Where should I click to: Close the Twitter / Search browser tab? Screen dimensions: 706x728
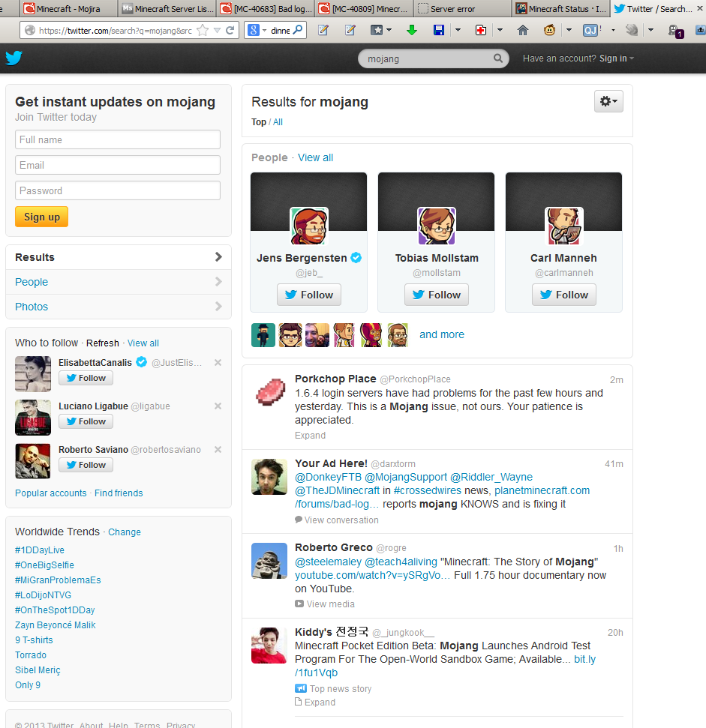pyautogui.click(x=699, y=8)
